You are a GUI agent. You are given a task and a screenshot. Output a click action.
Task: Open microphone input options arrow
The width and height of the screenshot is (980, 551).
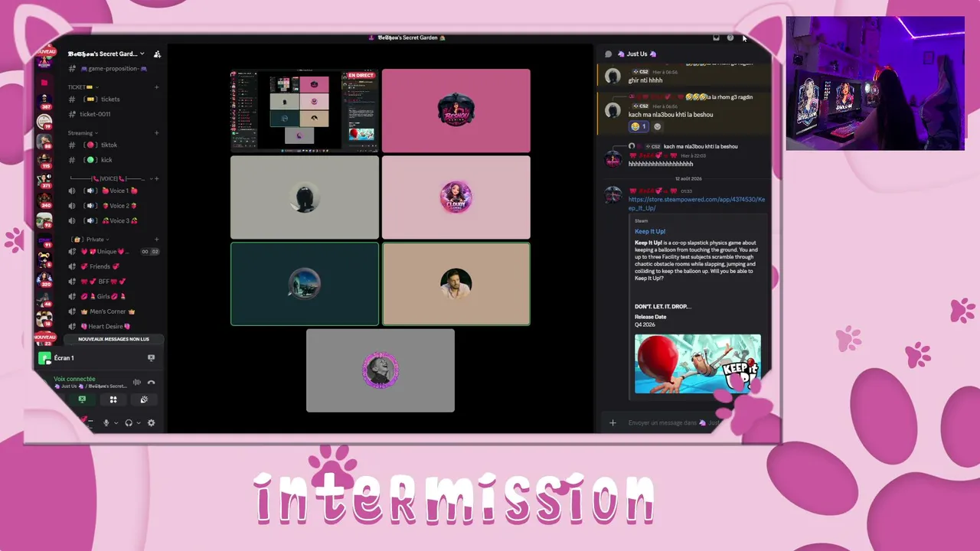tap(116, 422)
